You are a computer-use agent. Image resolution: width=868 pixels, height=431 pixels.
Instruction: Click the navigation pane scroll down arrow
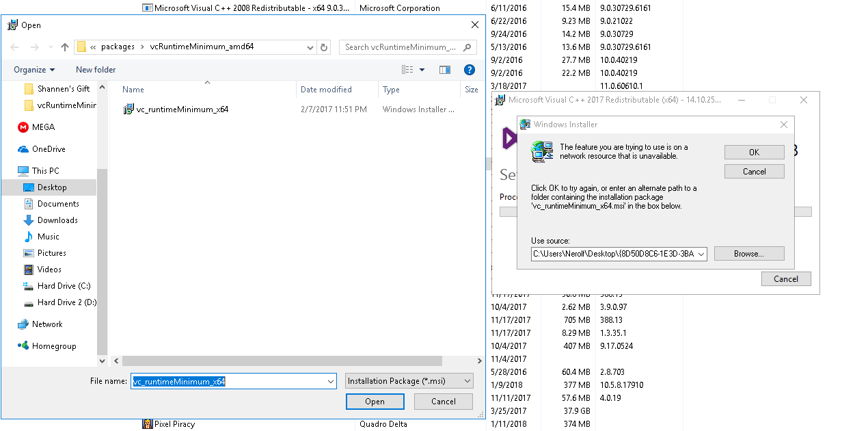point(102,361)
